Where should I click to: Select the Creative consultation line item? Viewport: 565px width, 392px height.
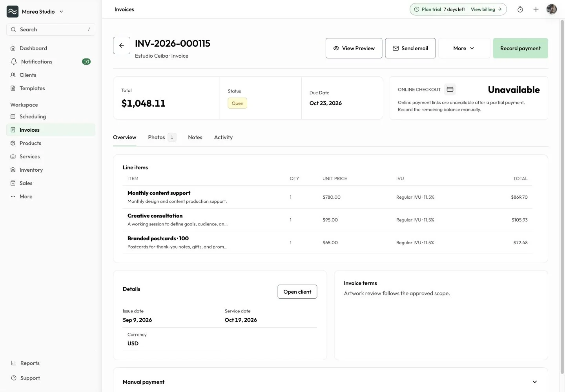pyautogui.click(x=328, y=220)
